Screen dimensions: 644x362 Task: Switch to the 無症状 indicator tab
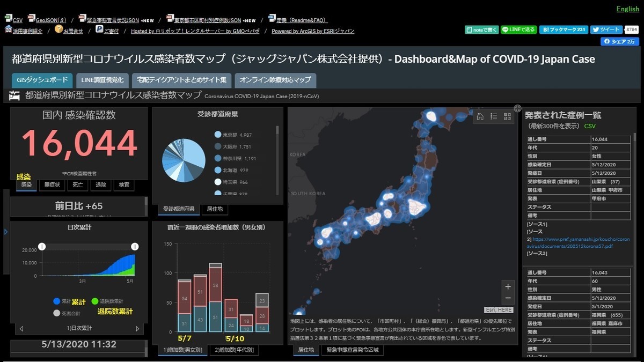[x=53, y=185]
